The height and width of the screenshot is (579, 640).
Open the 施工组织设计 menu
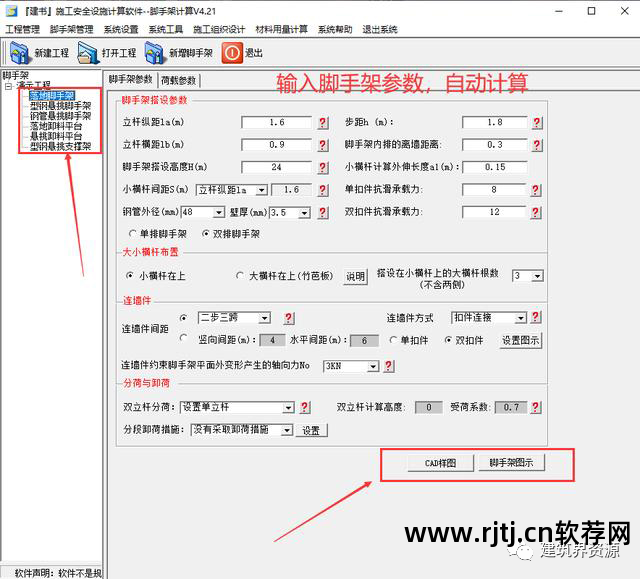[x=219, y=29]
